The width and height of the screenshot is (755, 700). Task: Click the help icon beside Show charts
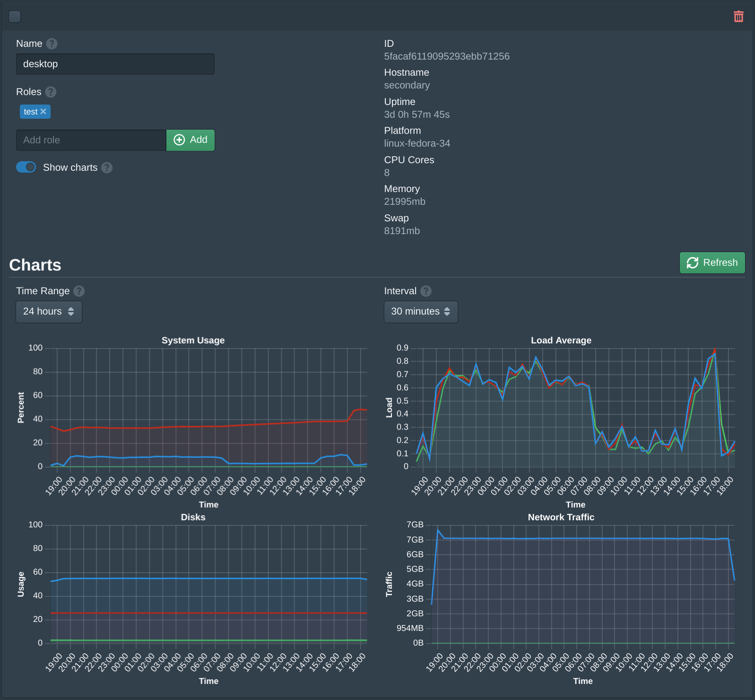pos(107,167)
